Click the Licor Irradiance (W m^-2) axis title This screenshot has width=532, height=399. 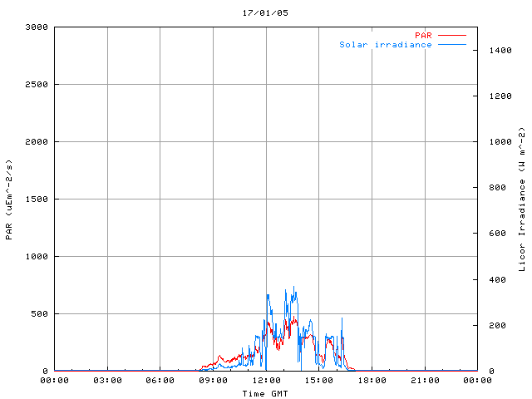click(x=522, y=199)
